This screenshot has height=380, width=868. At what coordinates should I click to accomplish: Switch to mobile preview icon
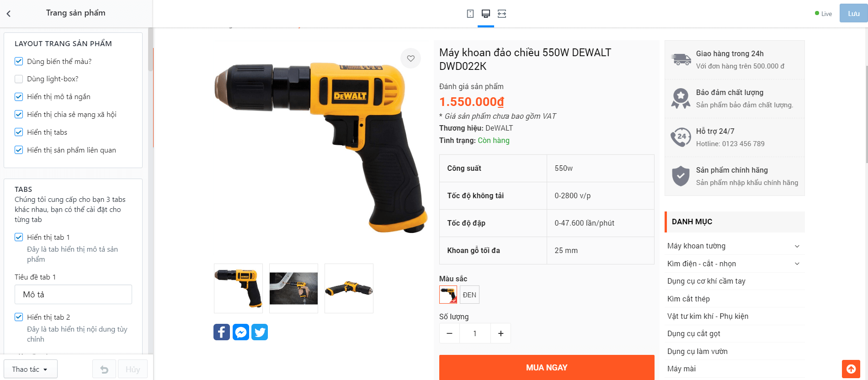click(470, 14)
